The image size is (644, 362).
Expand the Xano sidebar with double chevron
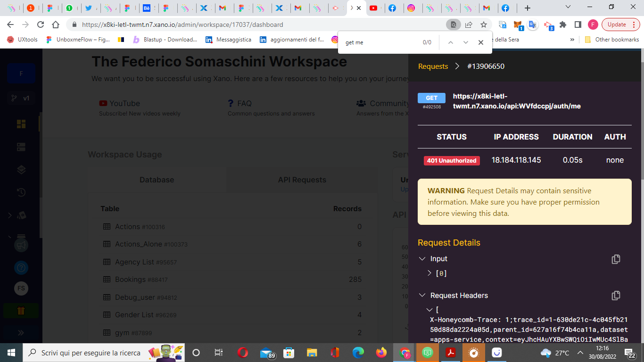point(21,332)
